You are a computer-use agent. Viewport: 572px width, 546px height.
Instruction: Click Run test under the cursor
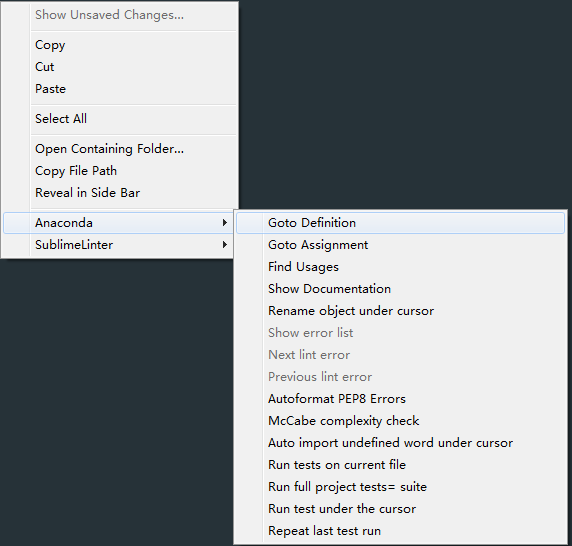400,509
